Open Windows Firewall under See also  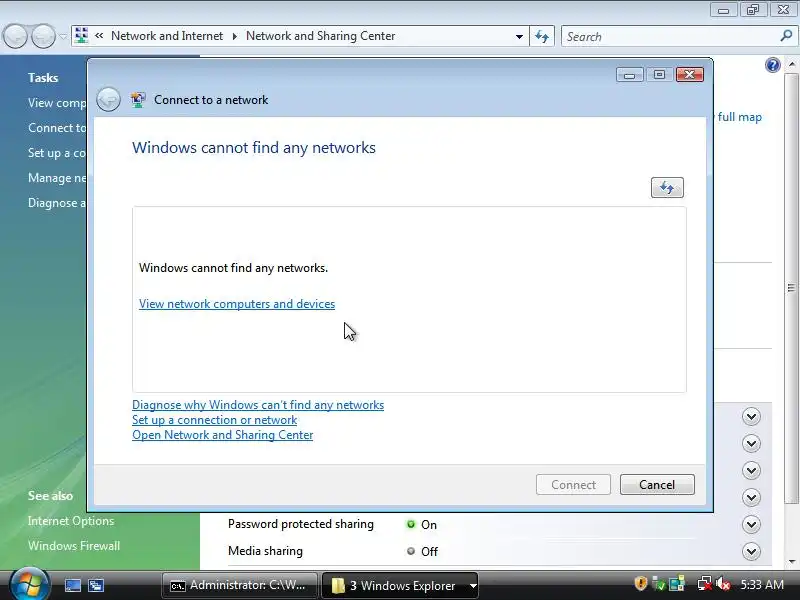(x=74, y=546)
